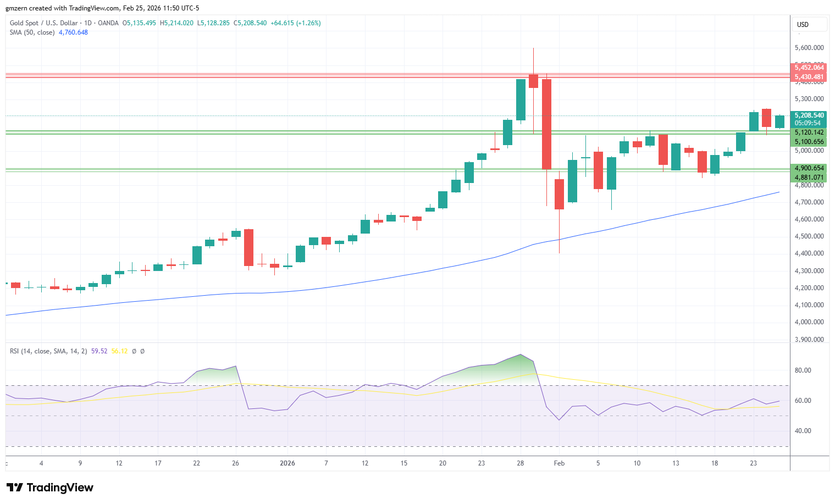Click the green 4,881.071 price tag
835x504 pixels.
pos(808,178)
